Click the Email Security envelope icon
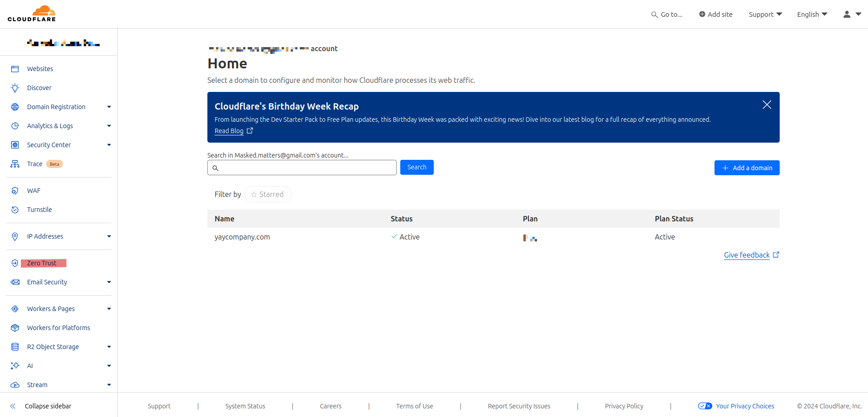 (15, 282)
